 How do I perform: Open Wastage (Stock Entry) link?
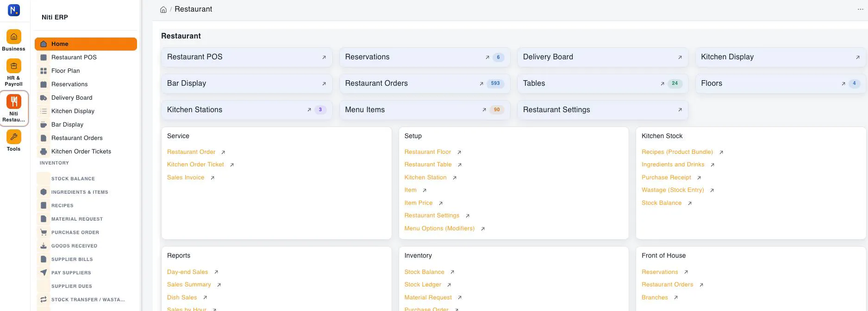[673, 190]
